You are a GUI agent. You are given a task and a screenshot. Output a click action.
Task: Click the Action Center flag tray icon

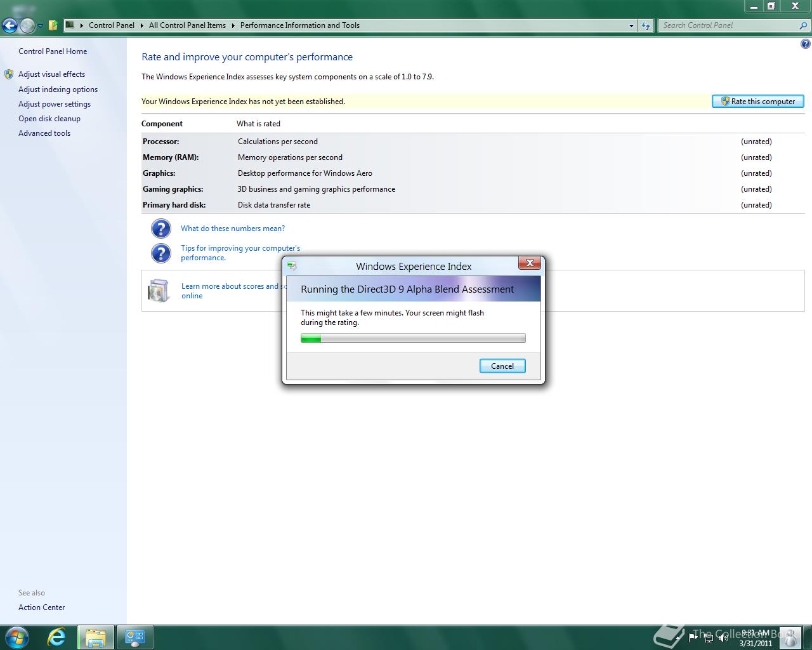[x=693, y=637]
